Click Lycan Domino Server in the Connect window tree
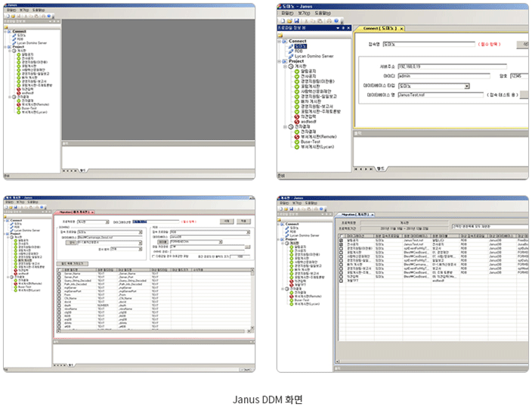 click(314, 56)
